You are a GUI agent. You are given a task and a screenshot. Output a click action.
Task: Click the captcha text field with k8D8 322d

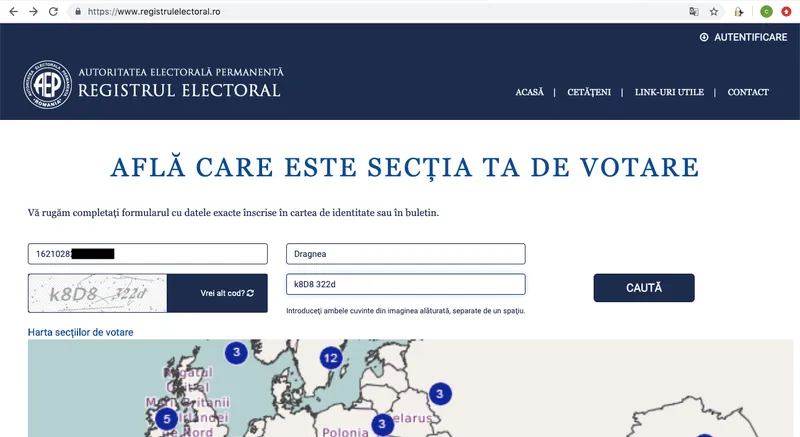(x=406, y=284)
